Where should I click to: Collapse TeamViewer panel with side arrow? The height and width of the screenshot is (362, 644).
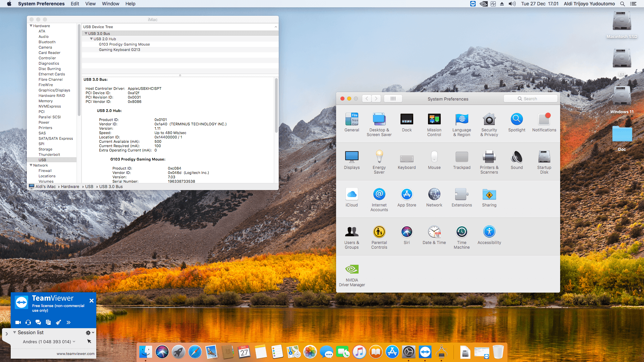[6, 334]
